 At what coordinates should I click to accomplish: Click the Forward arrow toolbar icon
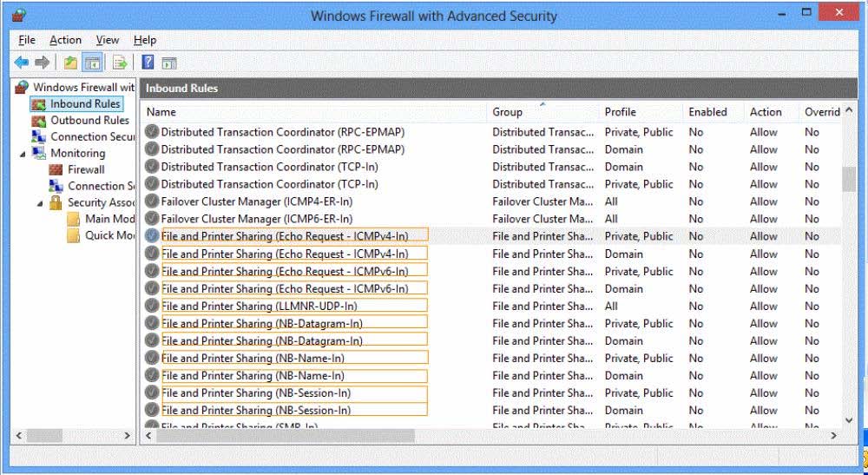coord(42,63)
